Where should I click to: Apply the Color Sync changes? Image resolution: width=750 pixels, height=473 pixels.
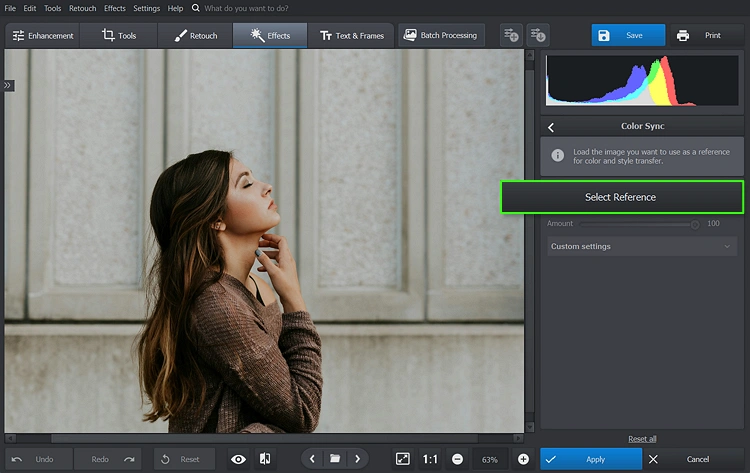(x=591, y=459)
